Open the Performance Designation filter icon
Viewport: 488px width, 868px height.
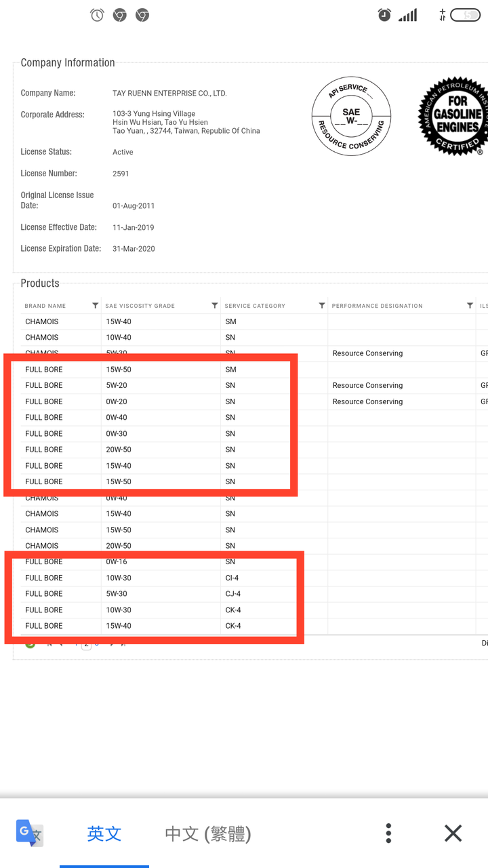(470, 306)
